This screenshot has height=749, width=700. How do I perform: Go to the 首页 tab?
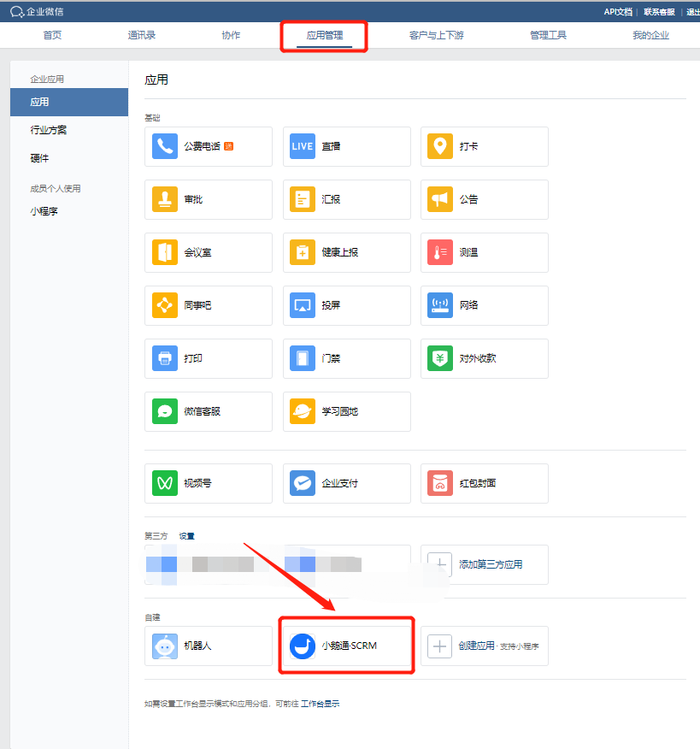point(52,35)
